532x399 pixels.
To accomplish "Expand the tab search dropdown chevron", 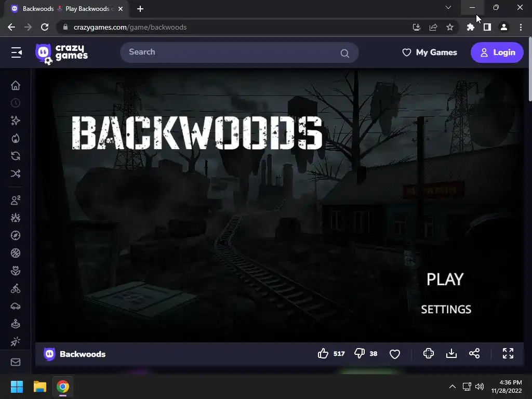I will tap(448, 7).
